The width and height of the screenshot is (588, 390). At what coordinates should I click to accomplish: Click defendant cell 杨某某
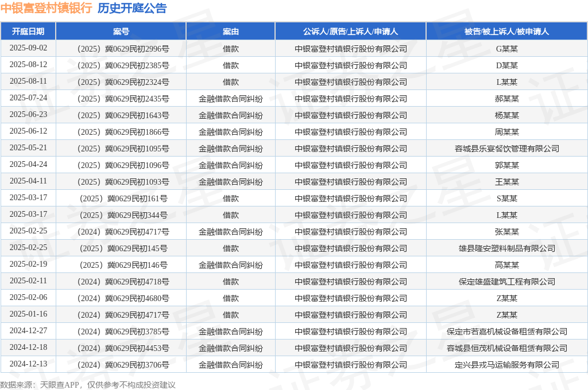pos(506,115)
